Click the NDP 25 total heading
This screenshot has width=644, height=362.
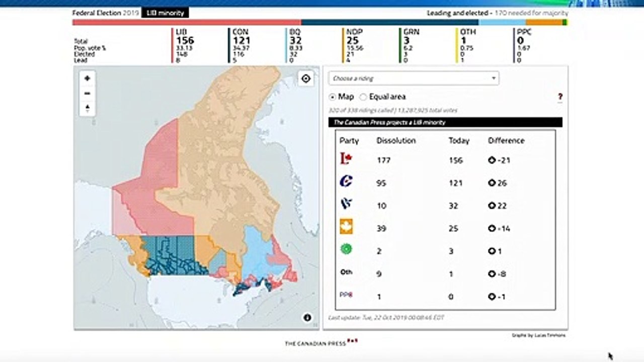pyautogui.click(x=355, y=37)
